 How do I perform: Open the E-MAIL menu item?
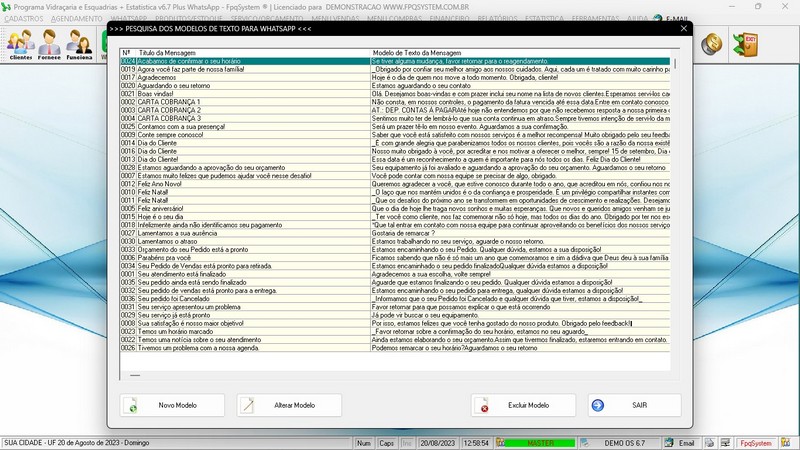tap(677, 19)
